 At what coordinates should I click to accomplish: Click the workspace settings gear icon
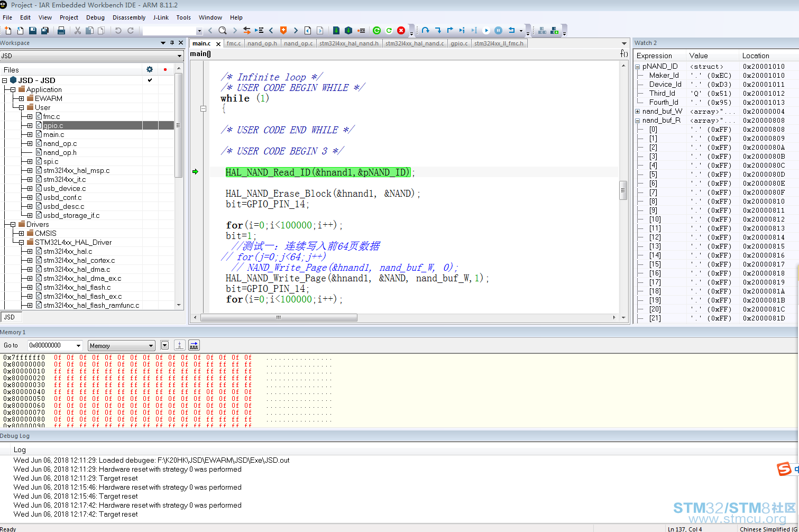(150, 69)
